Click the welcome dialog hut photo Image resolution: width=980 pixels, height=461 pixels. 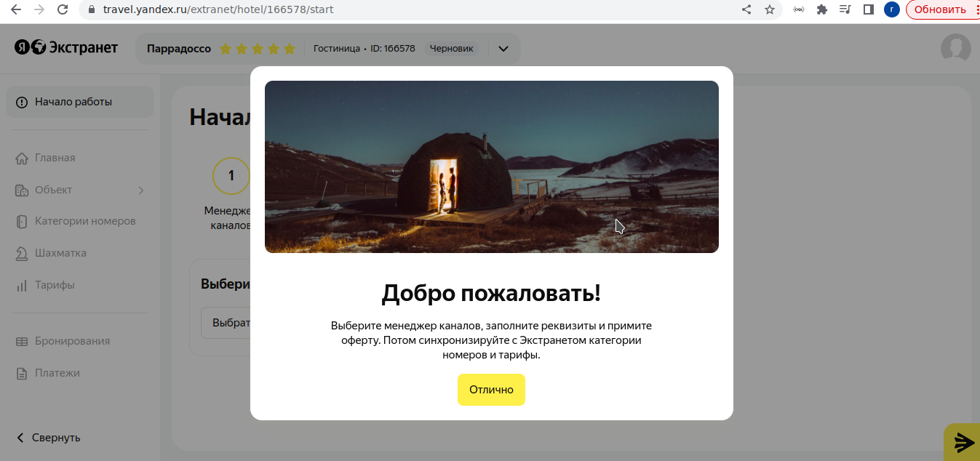[492, 167]
